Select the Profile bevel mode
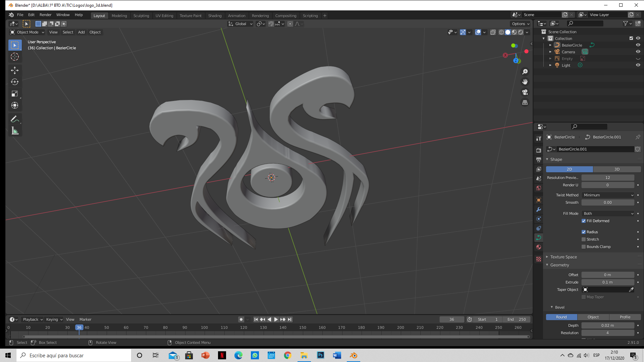 tap(625, 317)
